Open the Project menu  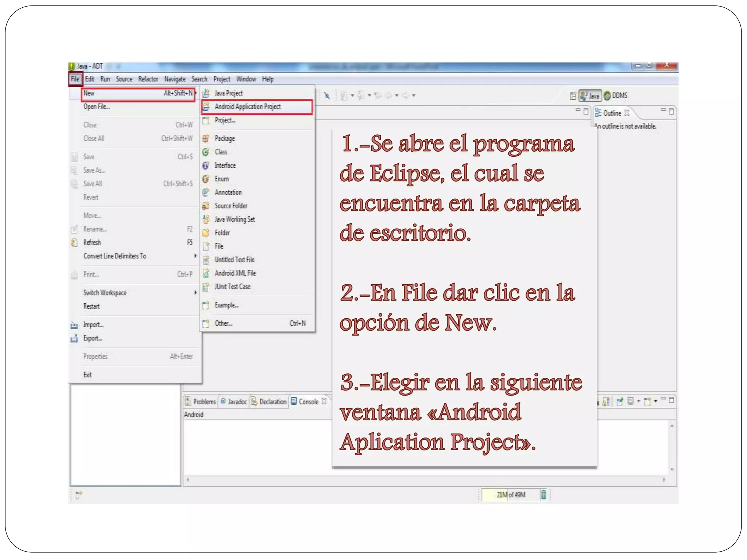pyautogui.click(x=222, y=79)
